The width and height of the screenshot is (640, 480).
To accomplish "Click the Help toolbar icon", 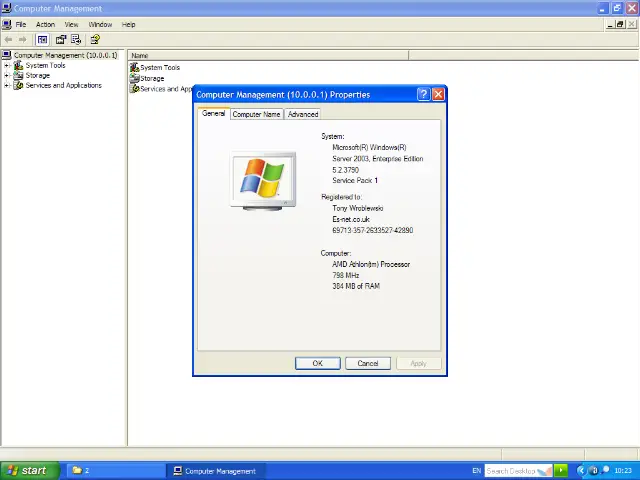I will coord(95,40).
